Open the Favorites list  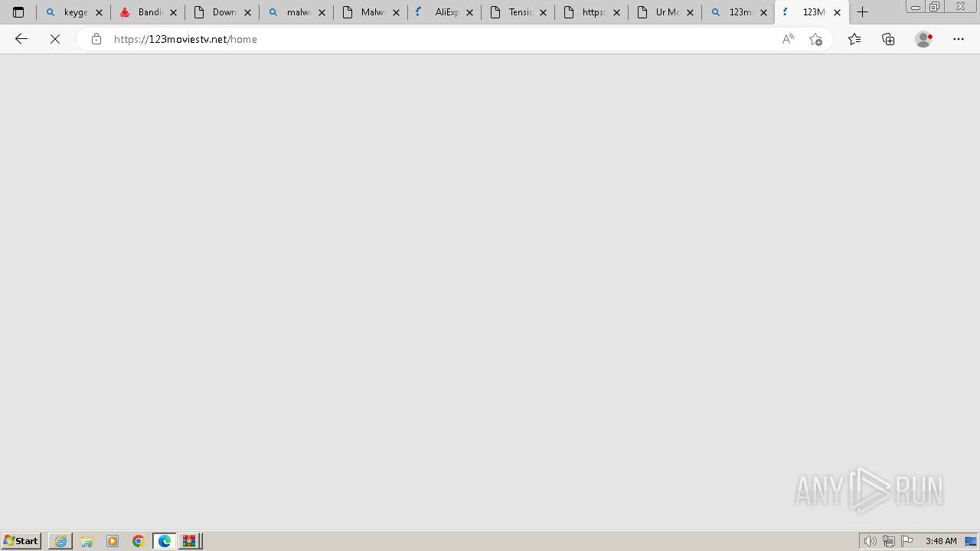pos(854,39)
